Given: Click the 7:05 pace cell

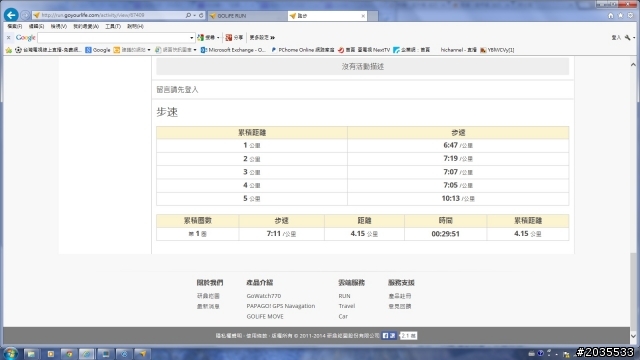Looking at the screenshot, I should (458, 185).
